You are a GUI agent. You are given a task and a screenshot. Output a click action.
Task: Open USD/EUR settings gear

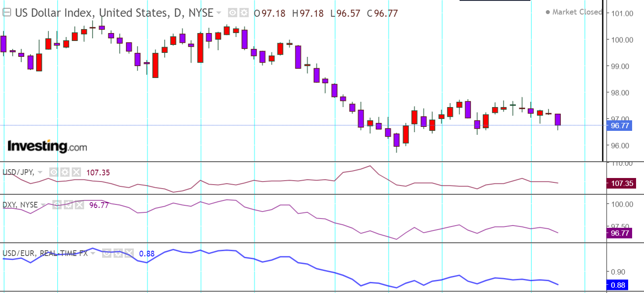point(118,253)
